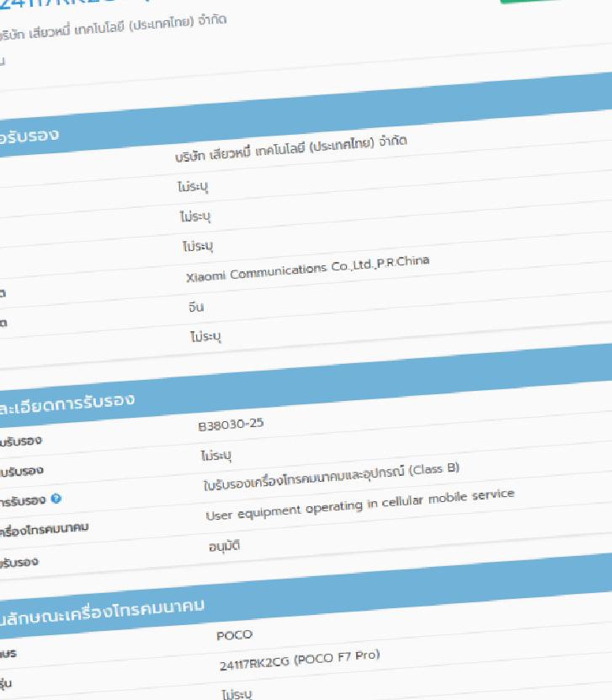Select Xiaomi Communications Co.,Ltd.,P.R.China text
The image size is (612, 700).
[x=307, y=269]
